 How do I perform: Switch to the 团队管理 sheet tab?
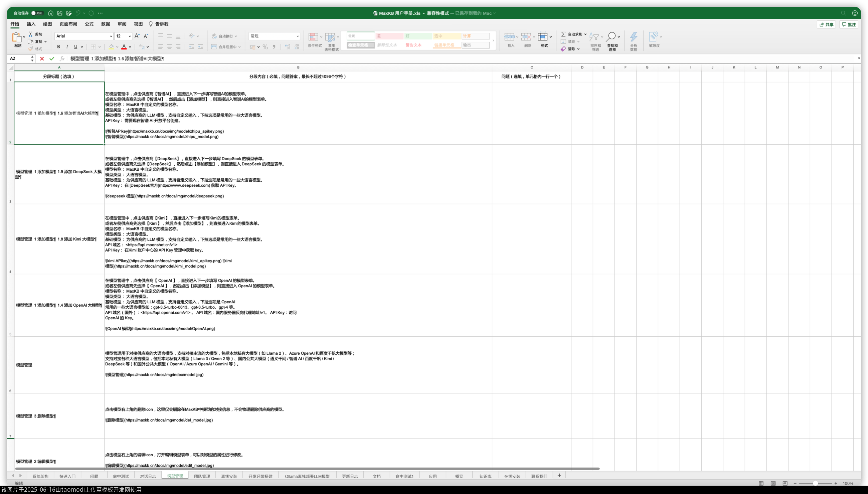[x=202, y=476]
